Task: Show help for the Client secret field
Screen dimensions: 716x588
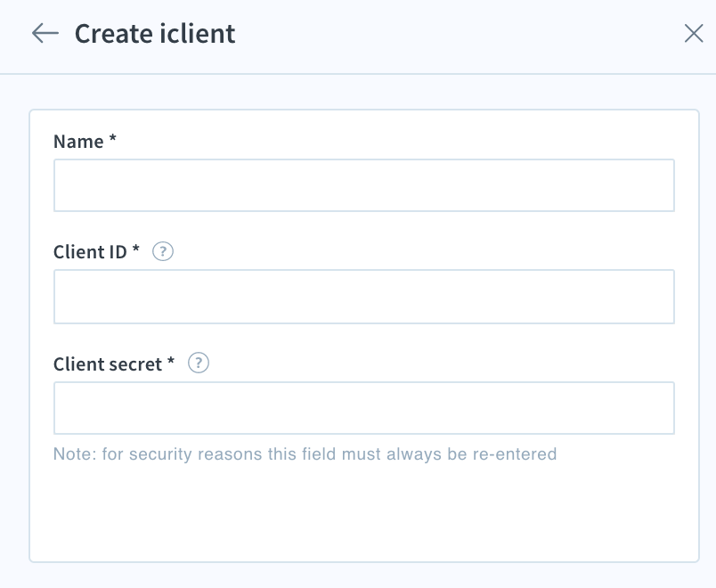Action: click(x=199, y=363)
